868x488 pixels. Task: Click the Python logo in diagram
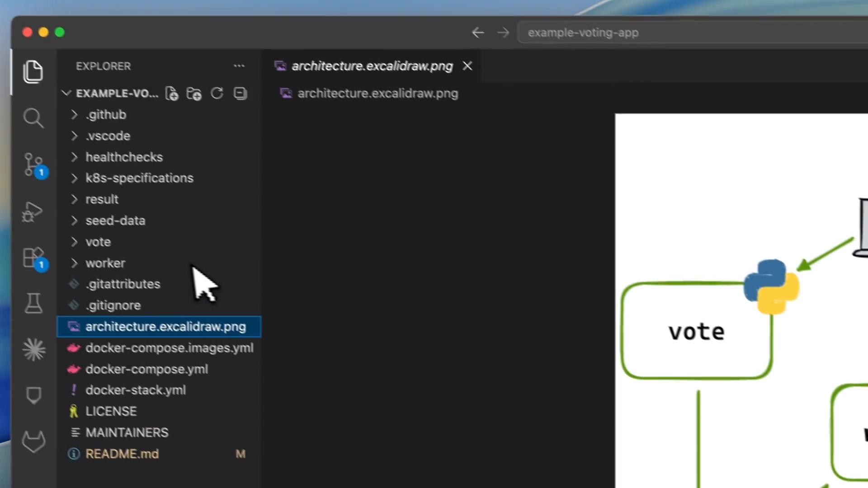coord(771,286)
